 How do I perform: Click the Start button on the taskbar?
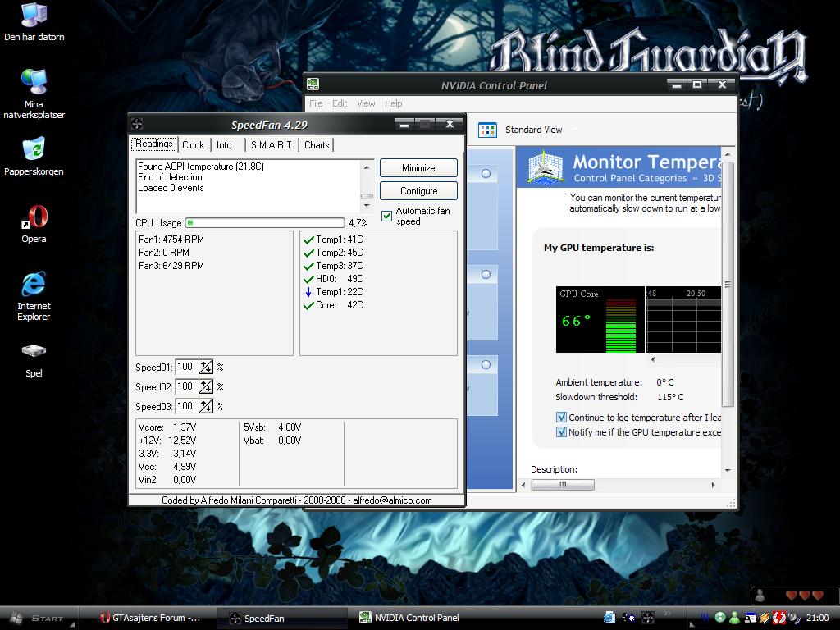coord(39,618)
